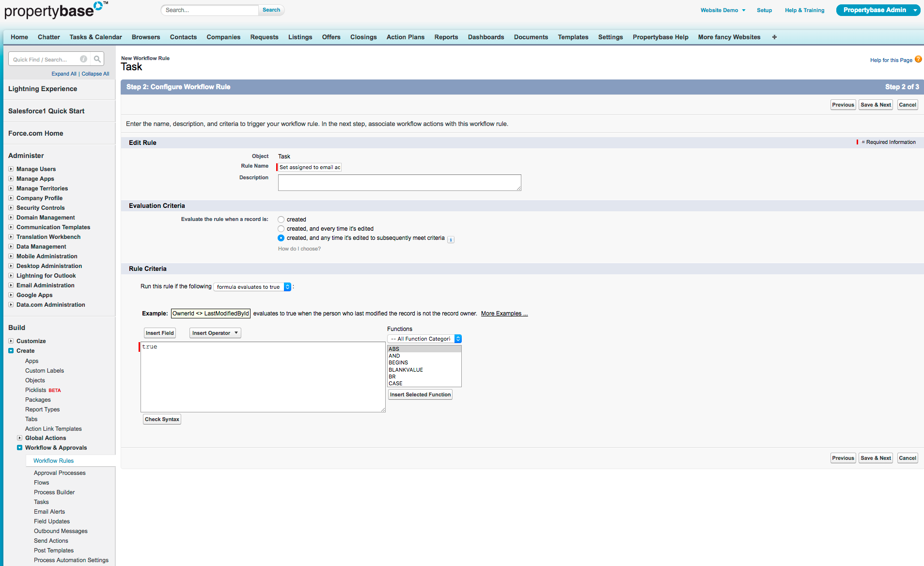The width and height of the screenshot is (924, 566).
Task: Open the Help & Training link
Action: [x=804, y=10]
